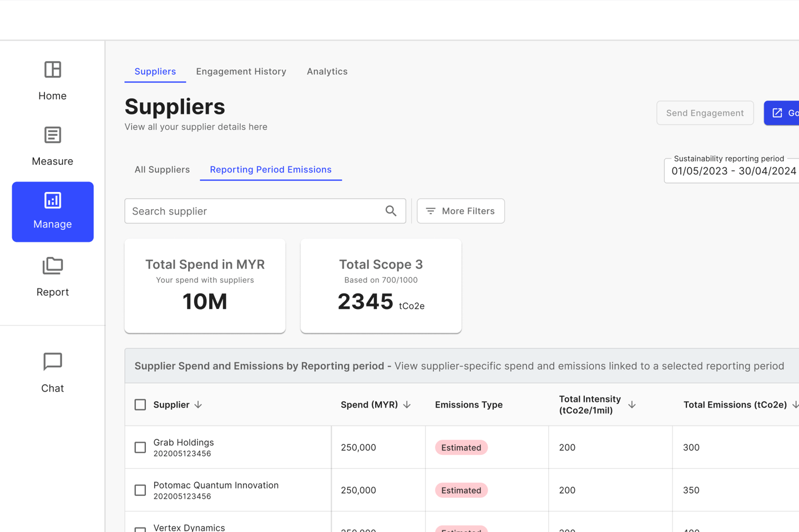Switch to the Engagement History tab
The image size is (799, 532).
click(241, 72)
